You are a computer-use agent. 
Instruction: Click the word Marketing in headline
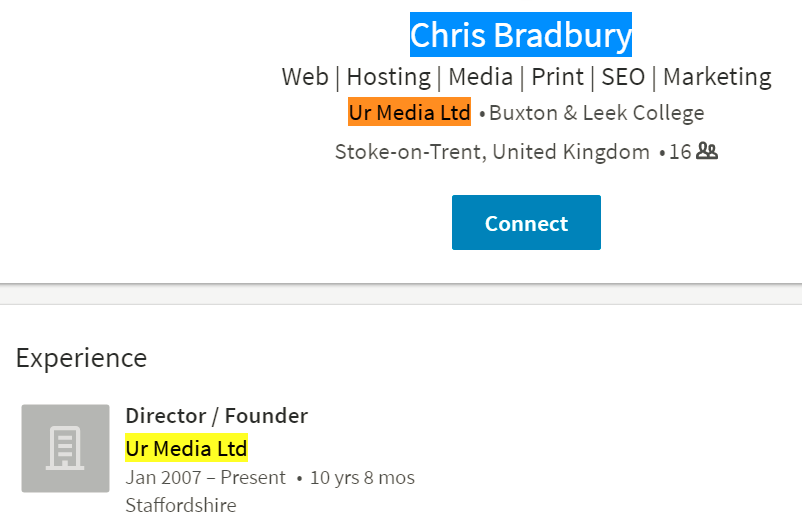pos(717,77)
